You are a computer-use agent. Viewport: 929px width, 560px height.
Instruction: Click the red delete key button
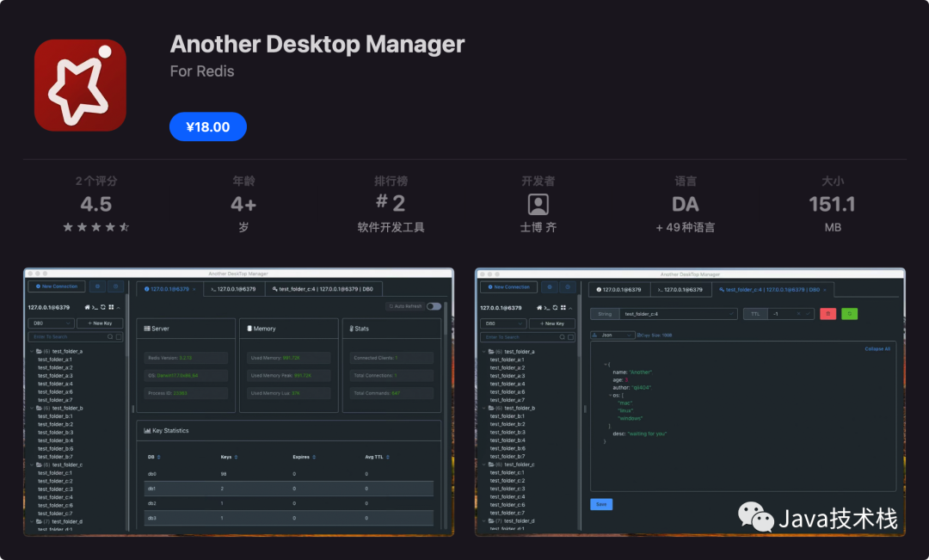pos(827,314)
